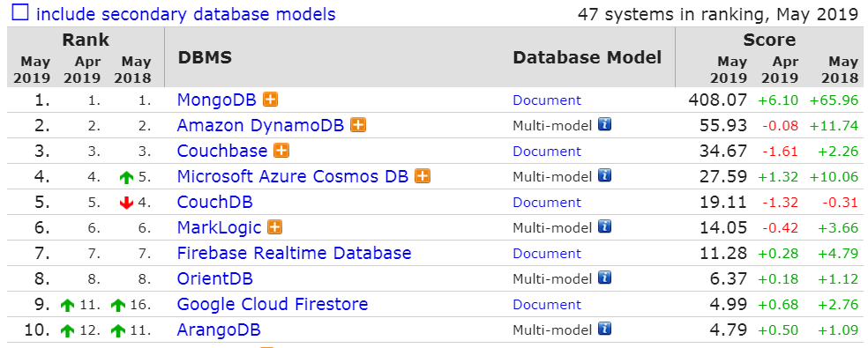The width and height of the screenshot is (868, 348).
Task: Open the Amazon DynamoDB link
Action: 260,126
